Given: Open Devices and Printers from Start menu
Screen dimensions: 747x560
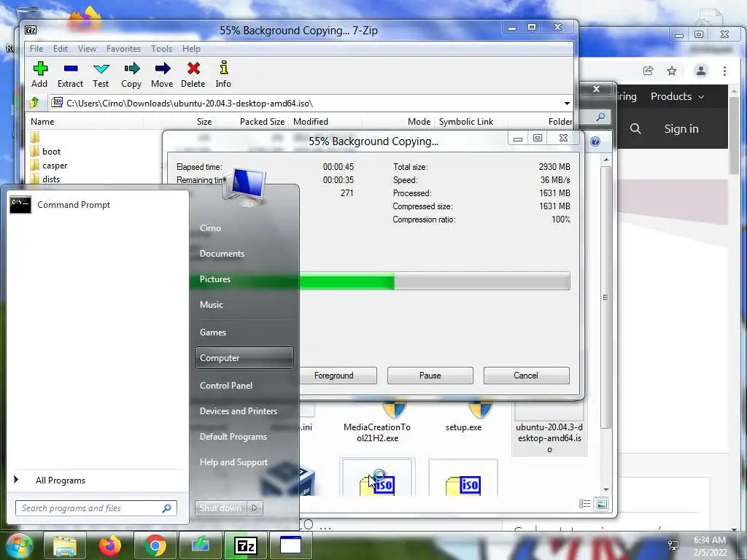Looking at the screenshot, I should [239, 411].
